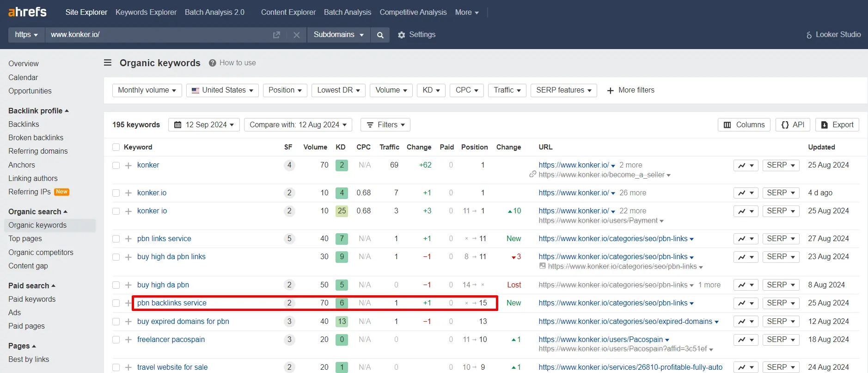
Task: Check the 'pbn links service' row
Action: [x=116, y=239]
